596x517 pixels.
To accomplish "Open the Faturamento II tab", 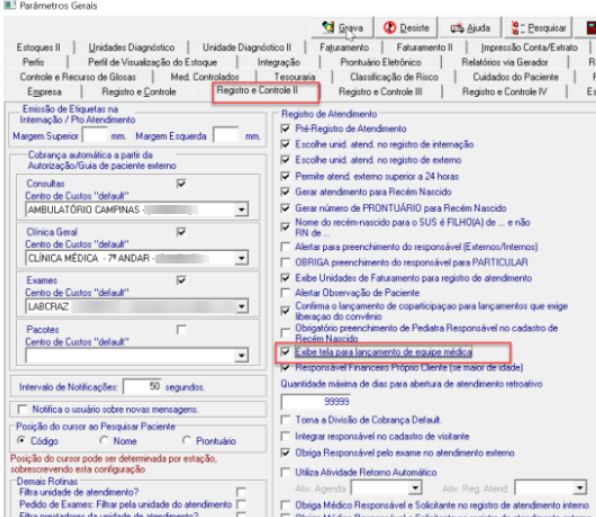I will [x=425, y=48].
